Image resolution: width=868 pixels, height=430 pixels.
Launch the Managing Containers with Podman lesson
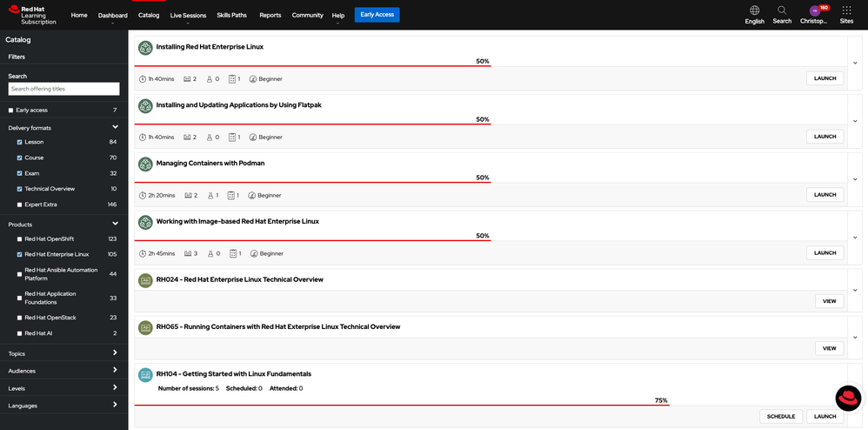pyautogui.click(x=825, y=195)
